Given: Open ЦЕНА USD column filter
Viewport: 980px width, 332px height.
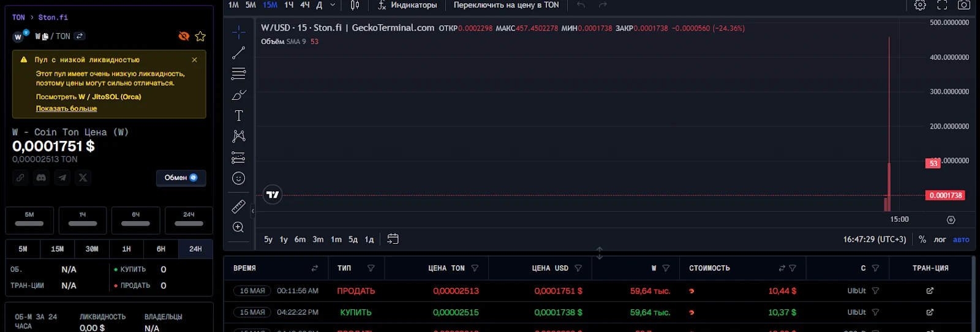Looking at the screenshot, I should click(x=578, y=268).
